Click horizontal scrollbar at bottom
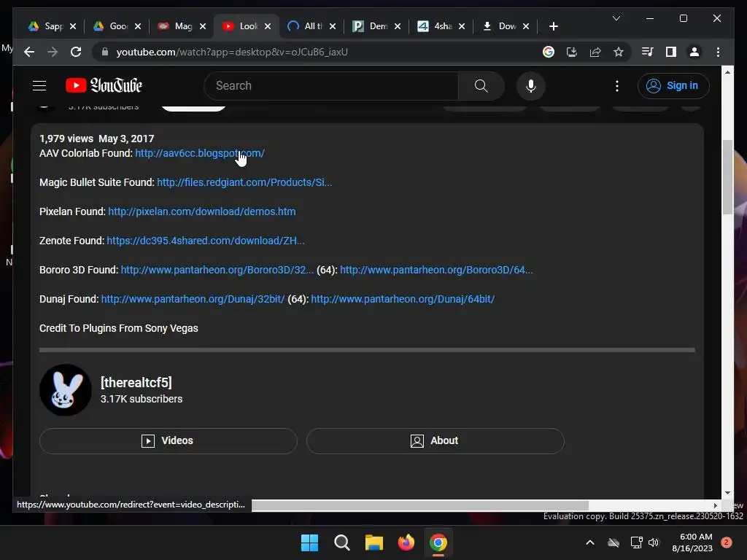747x560 pixels. (x=419, y=506)
